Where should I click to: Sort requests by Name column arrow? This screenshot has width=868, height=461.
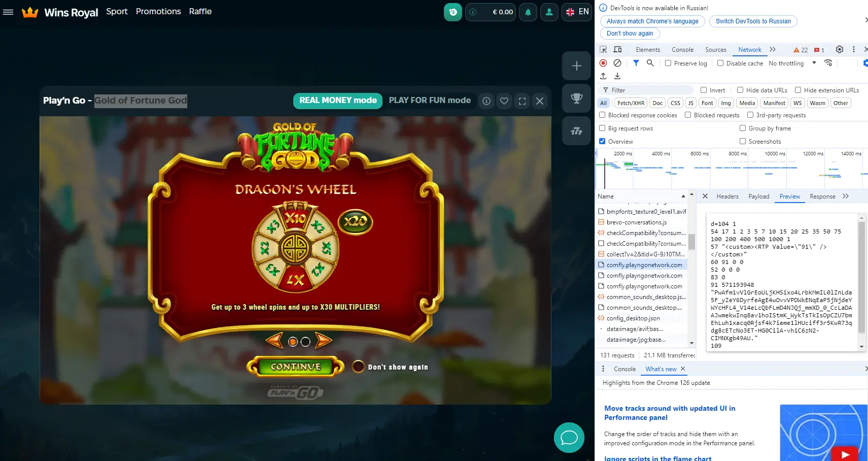point(683,196)
